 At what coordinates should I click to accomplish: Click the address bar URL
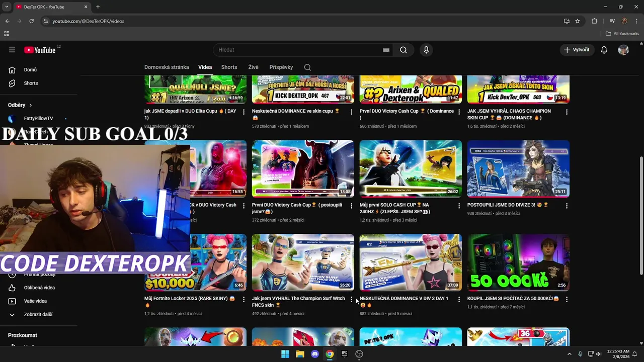click(89, 21)
